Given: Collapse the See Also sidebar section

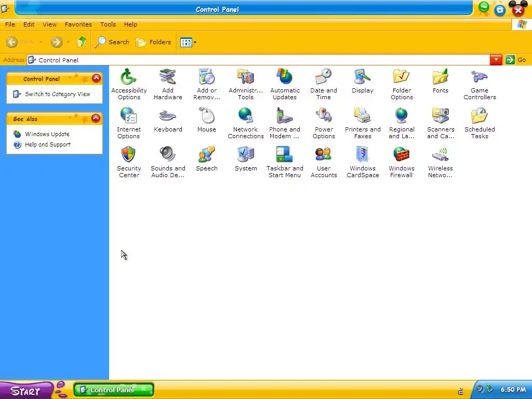Looking at the screenshot, I should (x=96, y=118).
